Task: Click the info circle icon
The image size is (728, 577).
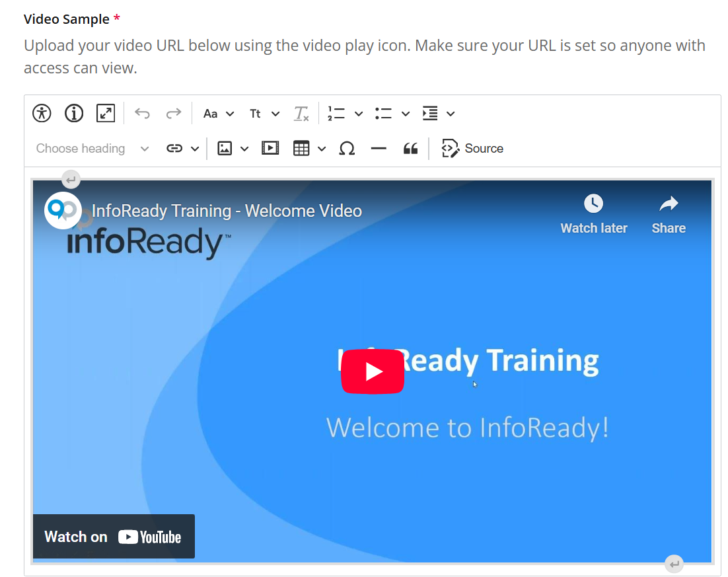Action: pyautogui.click(x=74, y=114)
